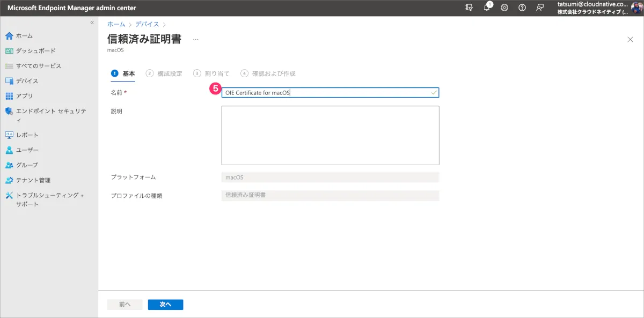Click the ホーム breadcrumb link
Viewport: 644px width, 318px height.
click(116, 24)
